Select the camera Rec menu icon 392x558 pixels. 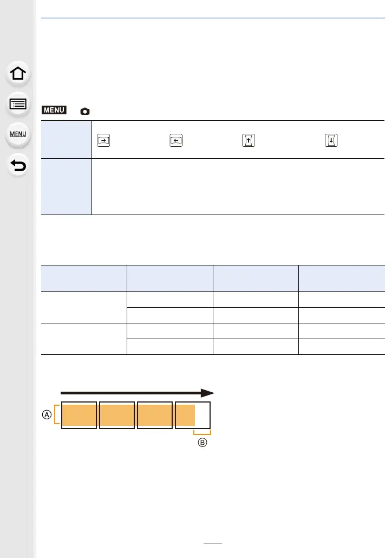[84, 112]
